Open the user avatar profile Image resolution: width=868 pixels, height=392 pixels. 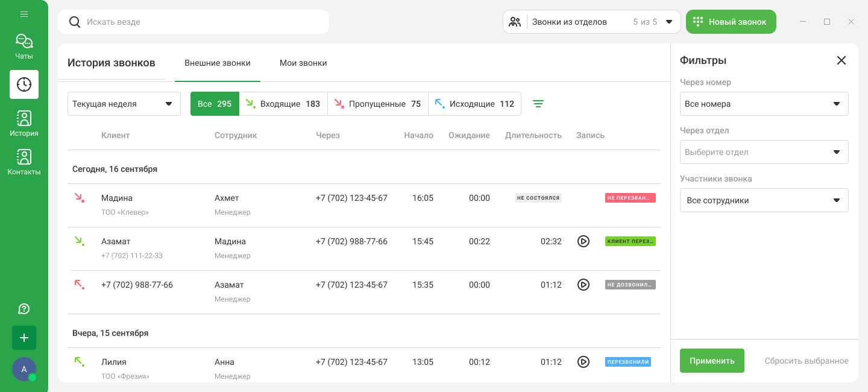pyautogui.click(x=24, y=369)
